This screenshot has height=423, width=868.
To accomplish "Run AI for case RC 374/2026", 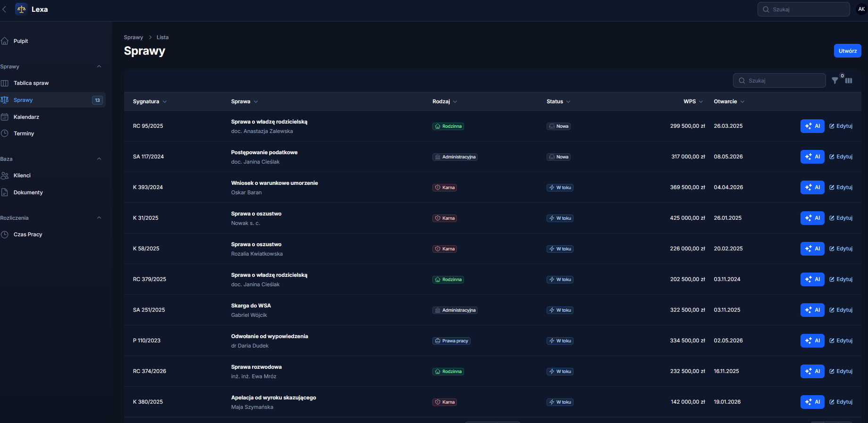I will [812, 371].
